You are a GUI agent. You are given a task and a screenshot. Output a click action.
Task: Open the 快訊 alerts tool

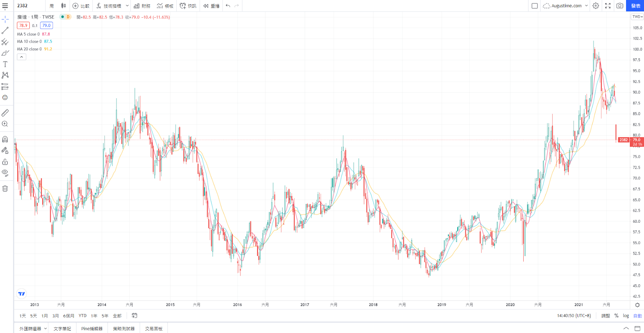[x=188, y=6]
